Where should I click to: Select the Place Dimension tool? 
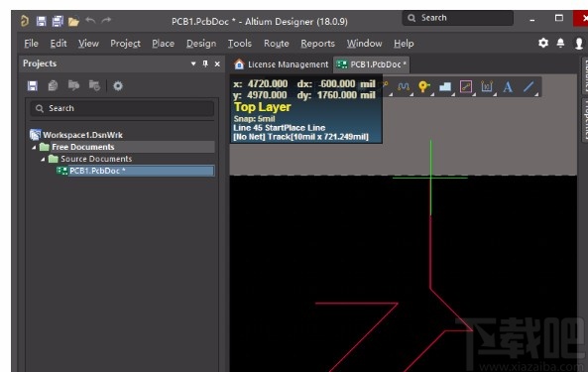487,87
